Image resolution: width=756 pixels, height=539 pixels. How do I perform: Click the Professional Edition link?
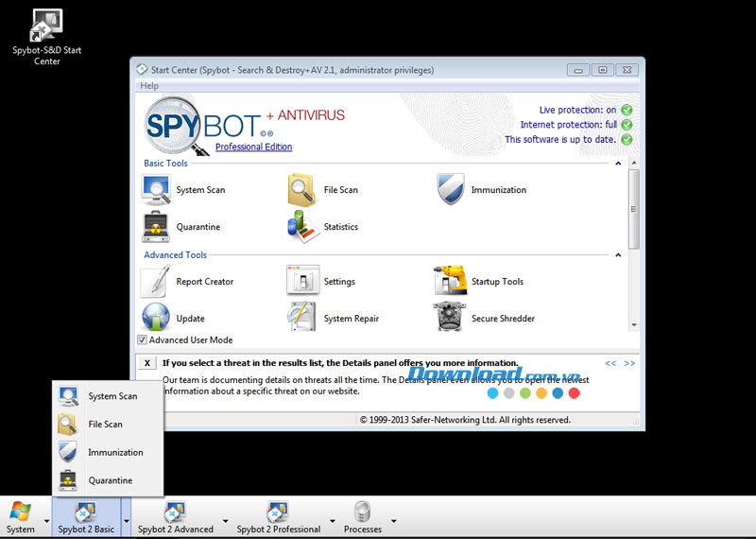(x=253, y=147)
